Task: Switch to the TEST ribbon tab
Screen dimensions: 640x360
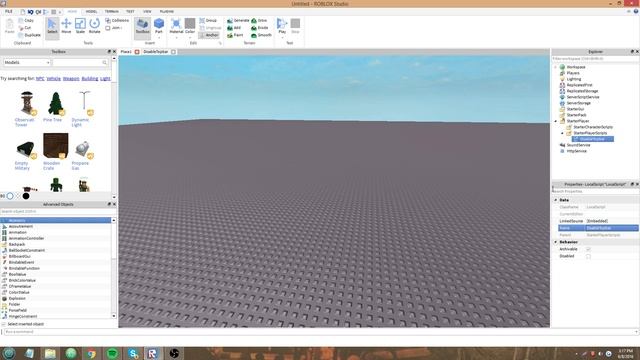Action: click(130, 11)
